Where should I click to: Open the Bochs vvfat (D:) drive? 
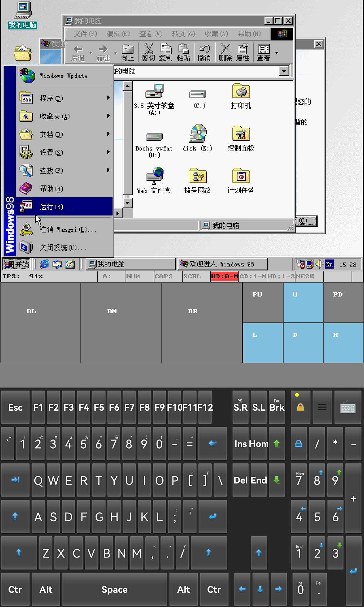154,137
